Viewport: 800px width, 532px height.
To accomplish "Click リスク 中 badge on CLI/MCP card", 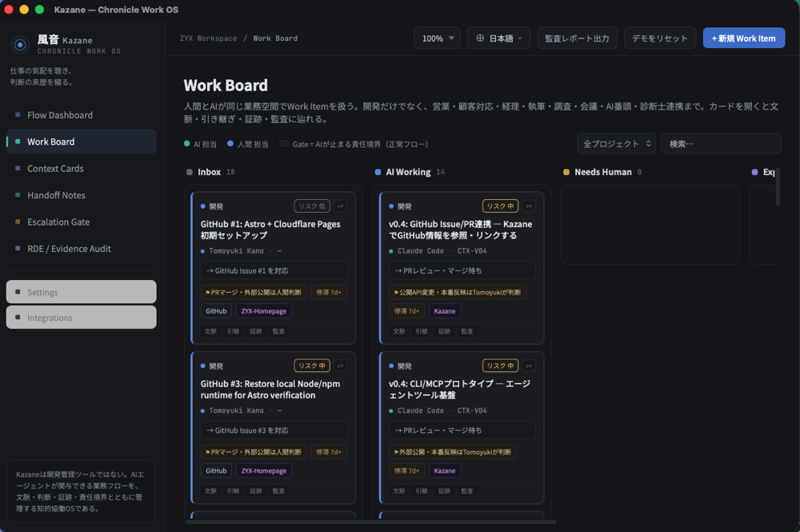I will point(500,366).
